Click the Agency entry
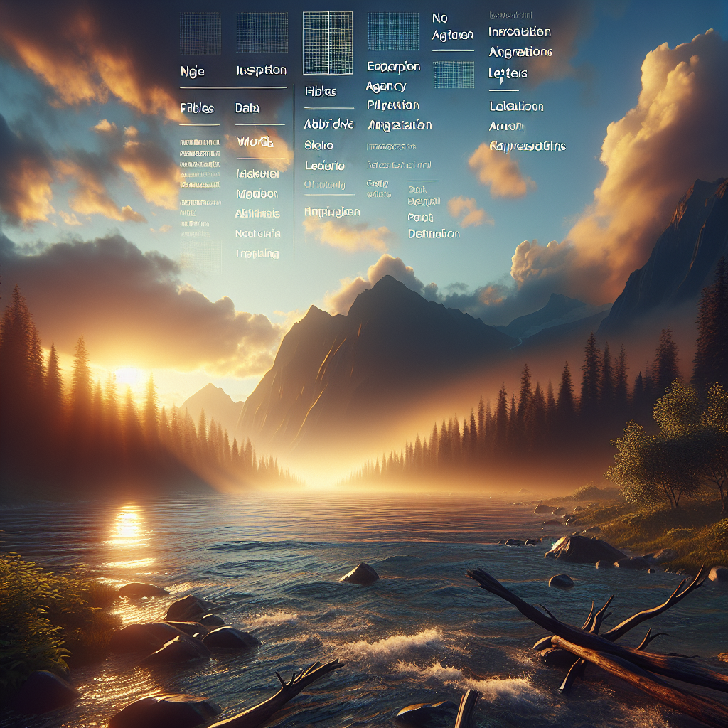The image size is (728, 728). click(x=386, y=86)
